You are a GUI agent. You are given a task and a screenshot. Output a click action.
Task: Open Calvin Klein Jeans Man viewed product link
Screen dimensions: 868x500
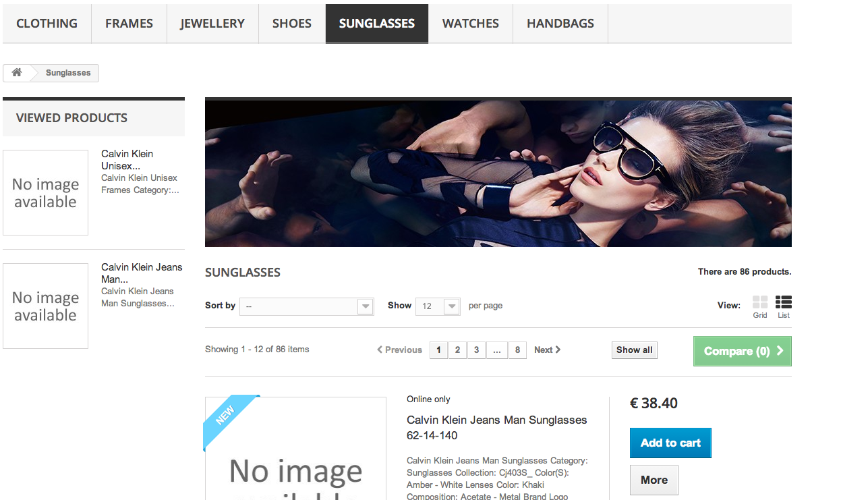click(x=142, y=273)
